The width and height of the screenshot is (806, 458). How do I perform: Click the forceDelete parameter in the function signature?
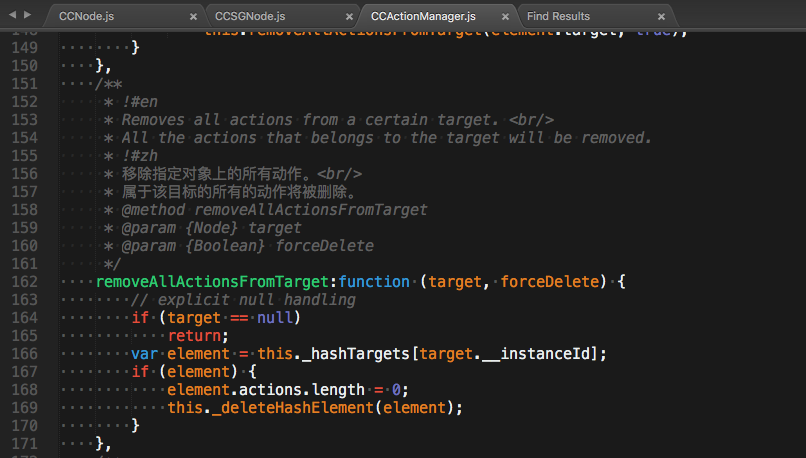point(551,282)
